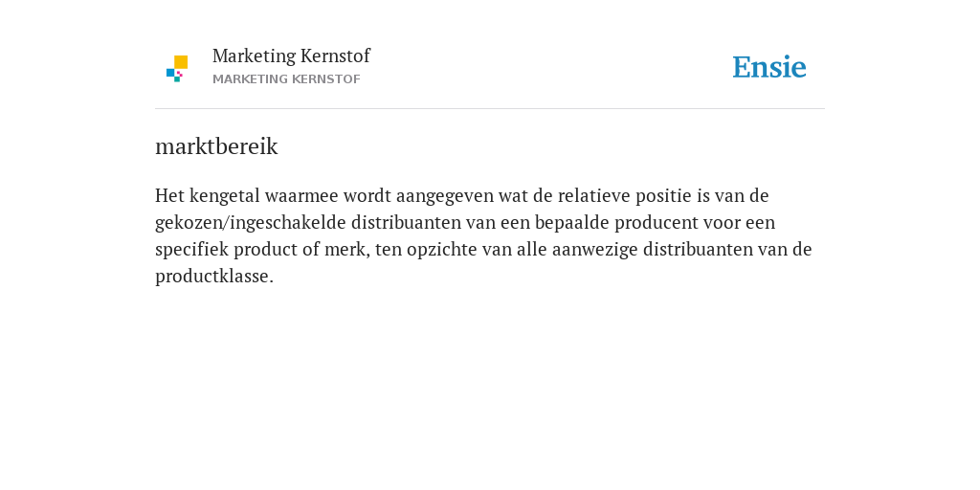Click the gray MARKETING KERNSTOF subtitle
Viewport: 980px width, 490px height.
[x=286, y=79]
